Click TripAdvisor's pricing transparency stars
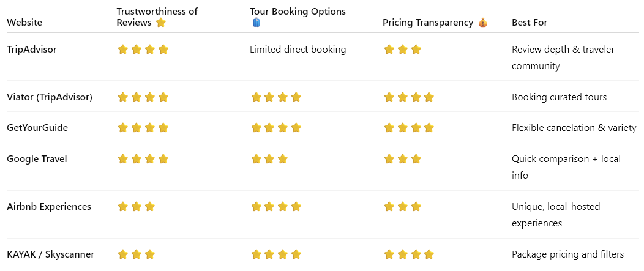 [x=403, y=50]
